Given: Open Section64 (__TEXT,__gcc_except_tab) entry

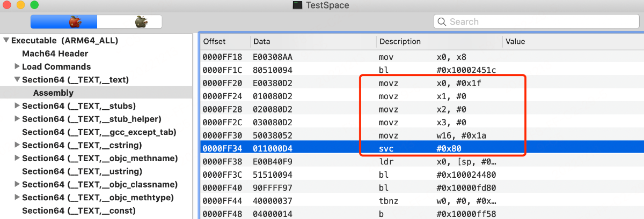Looking at the screenshot, I should pos(99,132).
